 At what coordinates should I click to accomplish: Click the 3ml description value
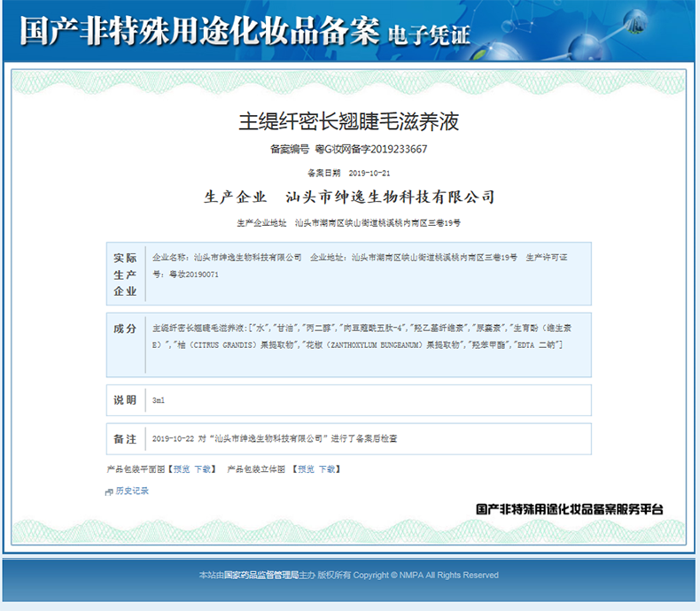(x=159, y=400)
